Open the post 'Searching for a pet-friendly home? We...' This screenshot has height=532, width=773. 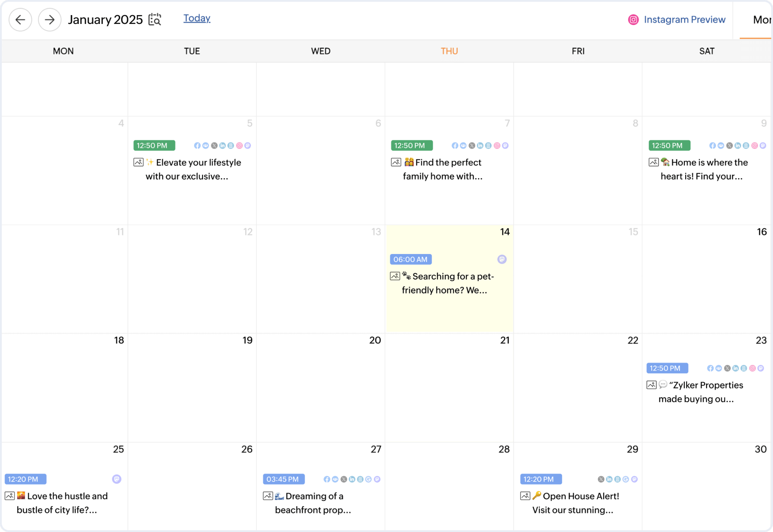[448, 283]
